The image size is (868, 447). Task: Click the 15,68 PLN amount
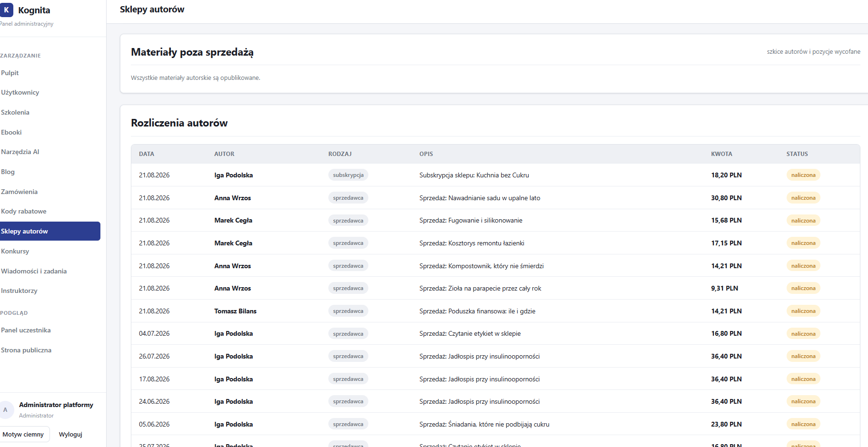point(726,220)
